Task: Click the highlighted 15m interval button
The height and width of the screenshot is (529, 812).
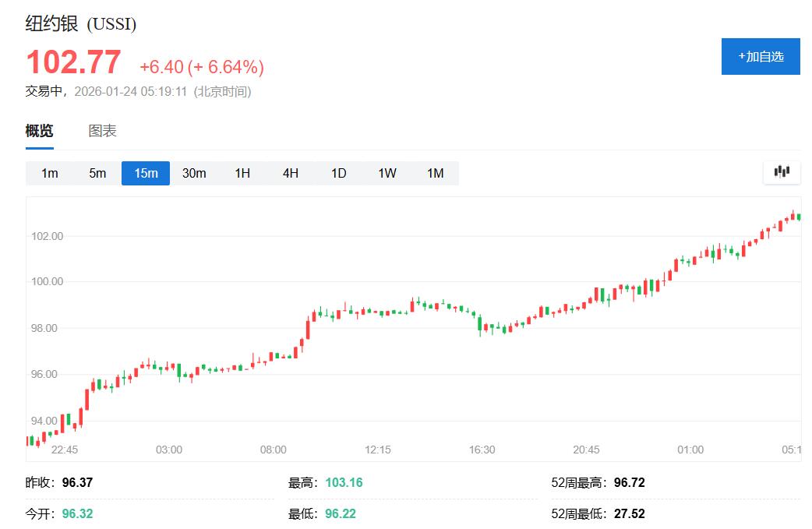Action: point(146,173)
